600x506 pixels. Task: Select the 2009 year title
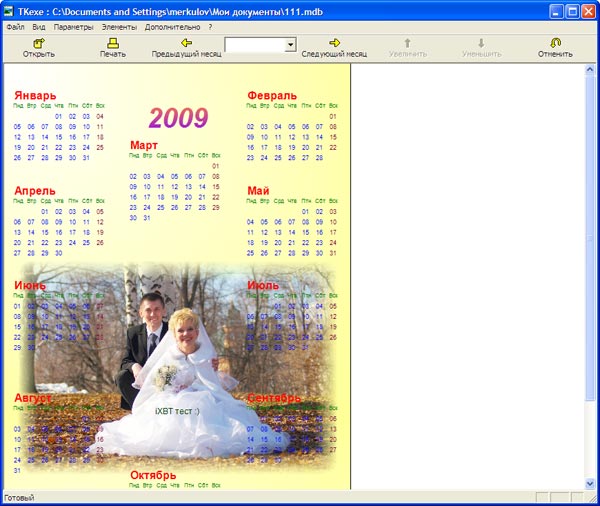179,118
